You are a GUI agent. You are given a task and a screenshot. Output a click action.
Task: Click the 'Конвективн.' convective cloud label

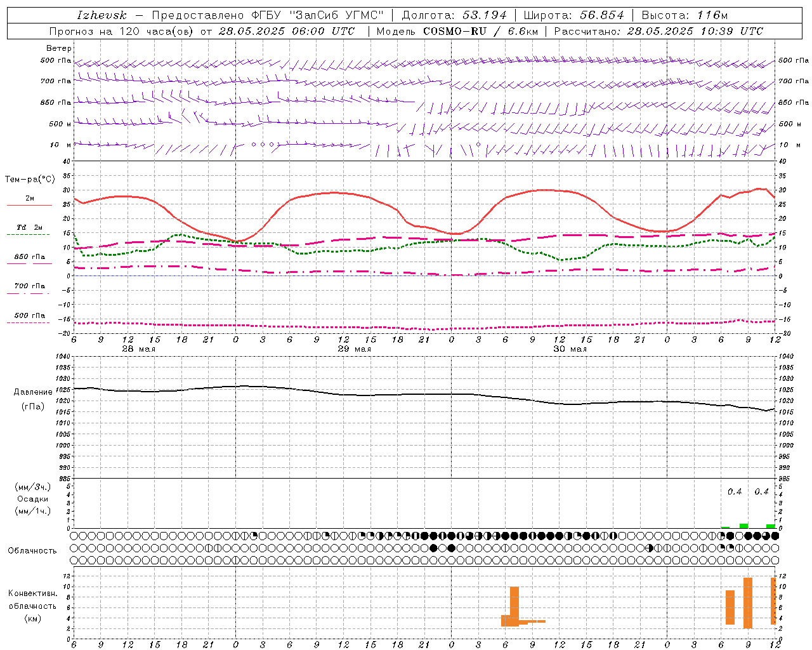32,594
